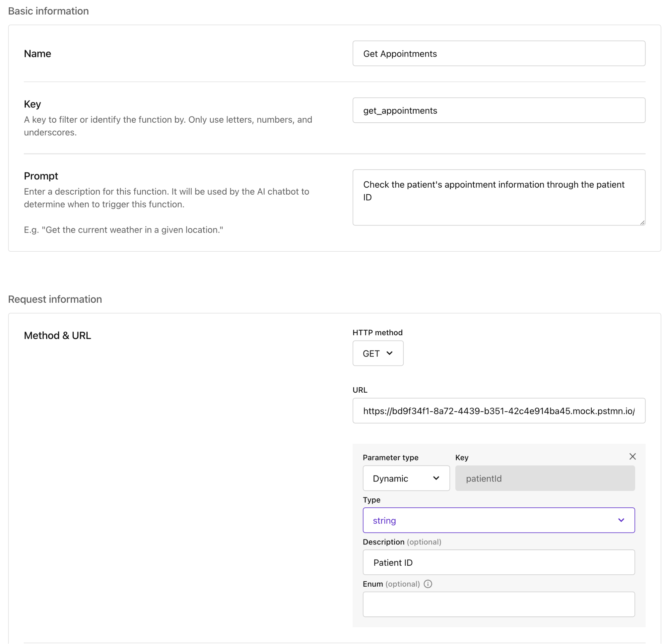
Task: Click the Prompt description textarea
Action: tap(498, 197)
